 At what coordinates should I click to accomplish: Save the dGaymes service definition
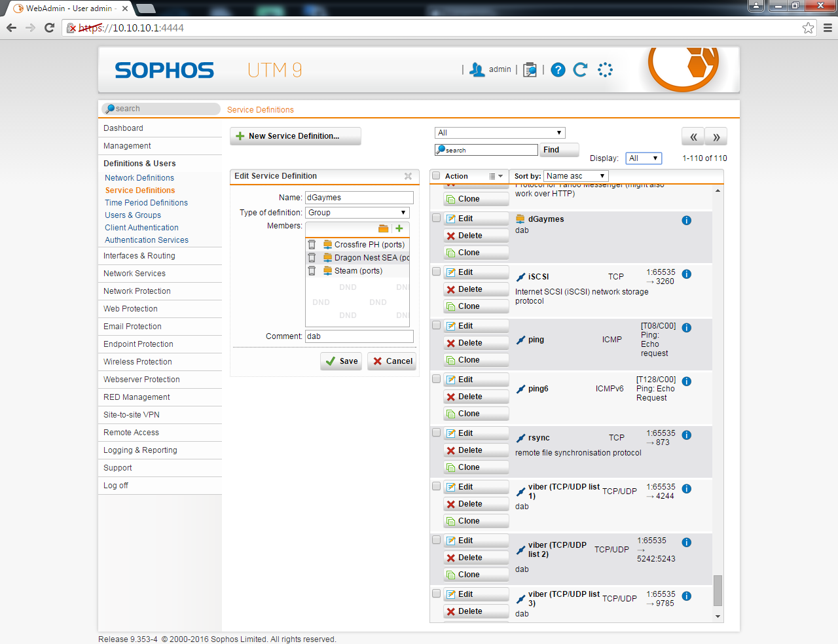point(341,361)
